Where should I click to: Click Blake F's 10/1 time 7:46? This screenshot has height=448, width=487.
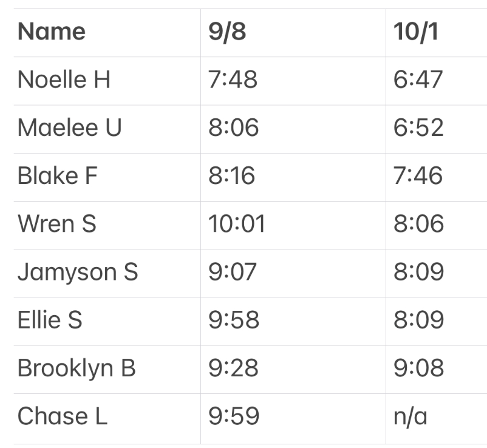(418, 175)
